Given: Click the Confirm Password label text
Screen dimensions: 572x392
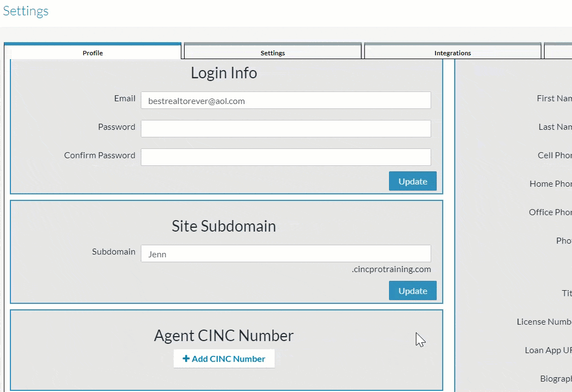Looking at the screenshot, I should coord(99,155).
